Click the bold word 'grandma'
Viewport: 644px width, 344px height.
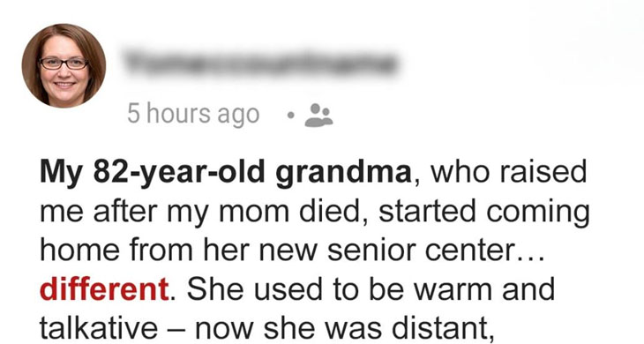343,173
